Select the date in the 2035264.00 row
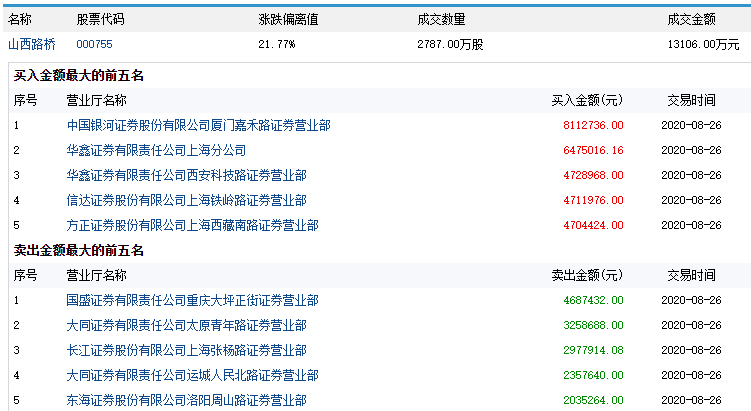 [x=691, y=400]
